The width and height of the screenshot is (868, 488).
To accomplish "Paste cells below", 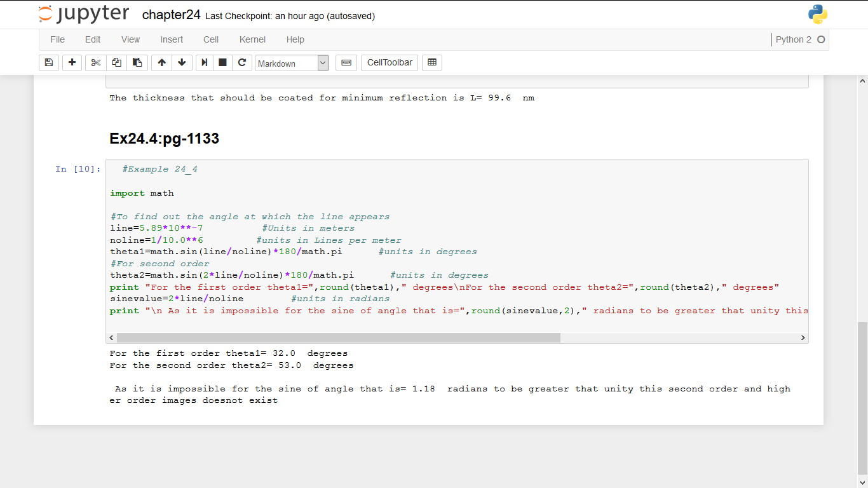I will click(137, 62).
